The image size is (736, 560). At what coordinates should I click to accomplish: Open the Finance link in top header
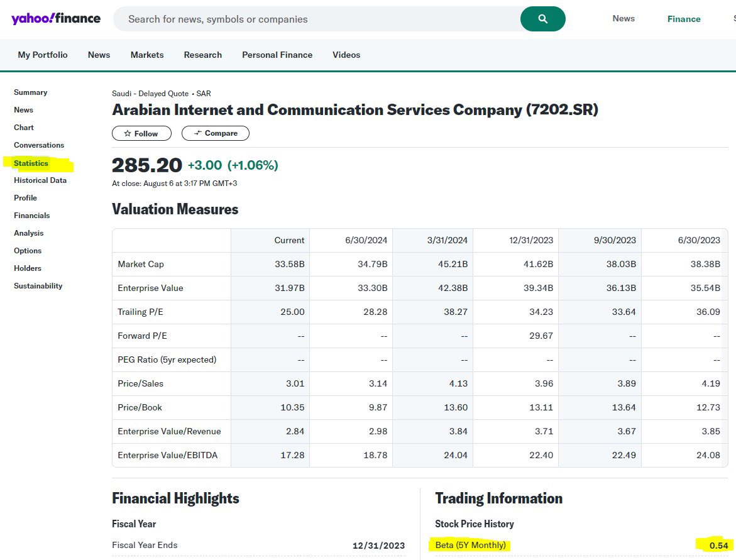(684, 19)
